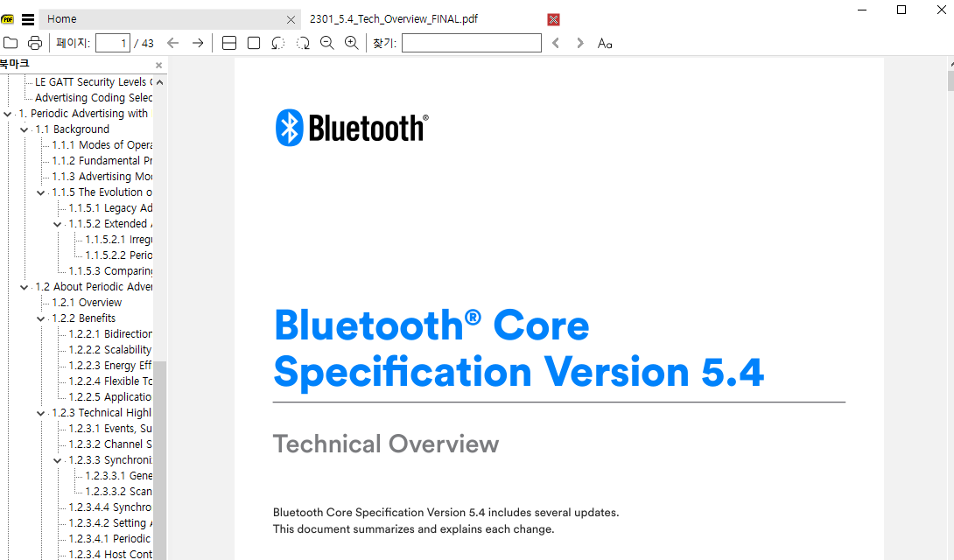
Task: Click the search text field
Action: pos(472,43)
